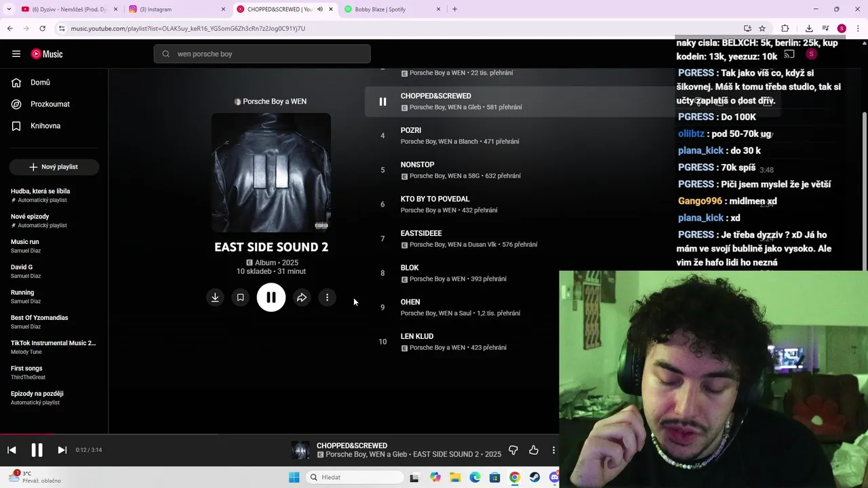This screenshot has width=868, height=488.
Task: Like the current song with the thumbs-up icon
Action: 534,450
